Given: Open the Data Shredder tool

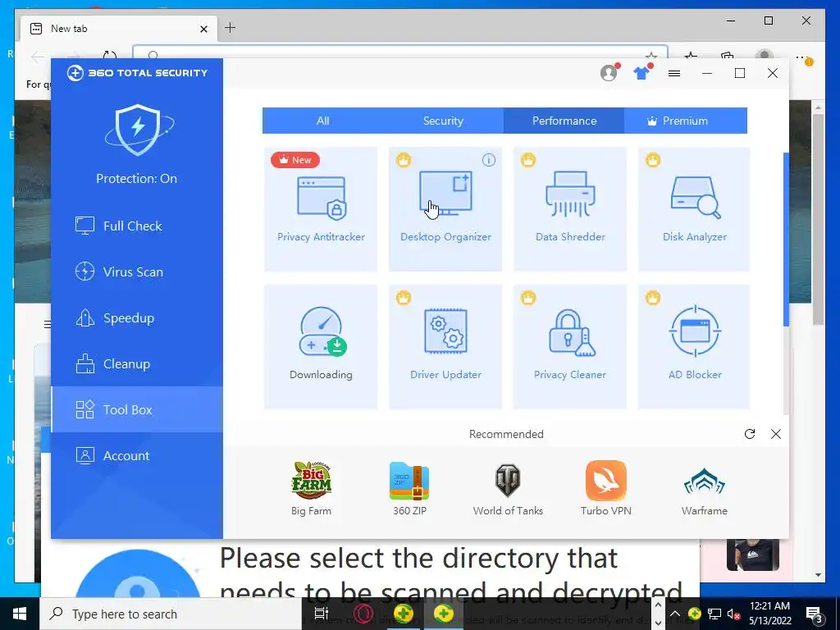Looking at the screenshot, I should point(570,209).
